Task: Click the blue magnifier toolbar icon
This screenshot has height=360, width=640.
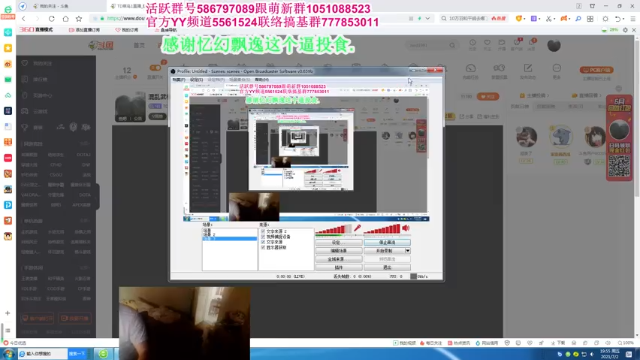Action: pos(578,19)
